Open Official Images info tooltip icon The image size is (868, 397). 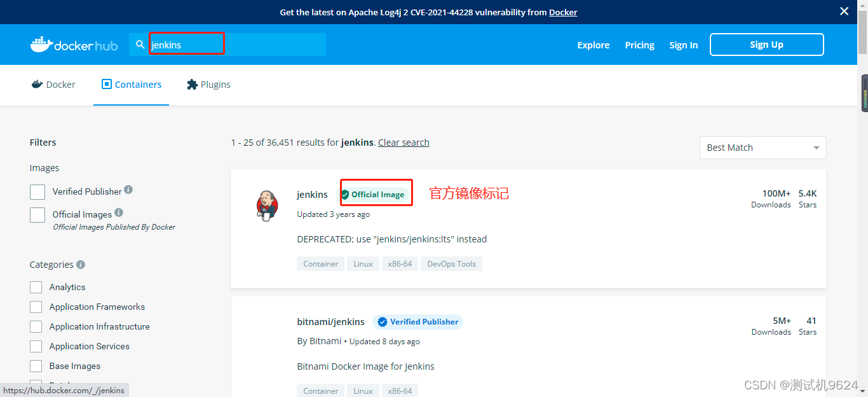click(x=119, y=212)
